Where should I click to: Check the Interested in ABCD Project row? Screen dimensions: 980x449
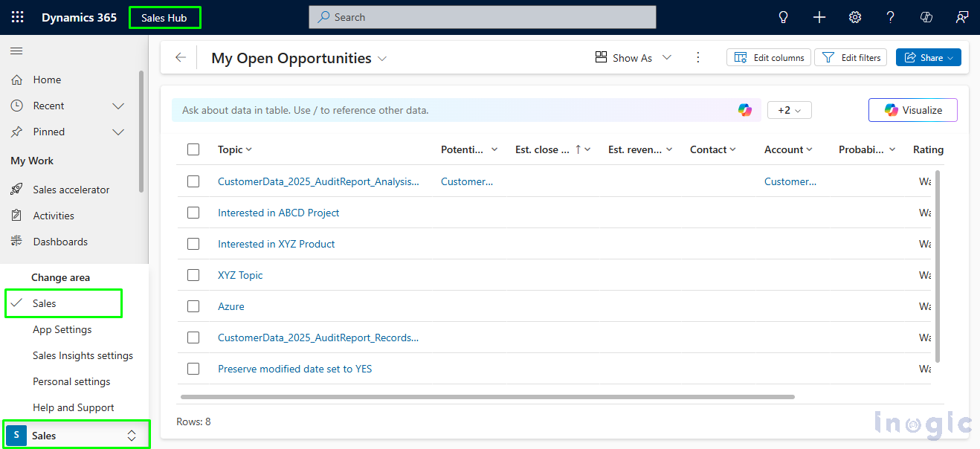pyautogui.click(x=193, y=213)
